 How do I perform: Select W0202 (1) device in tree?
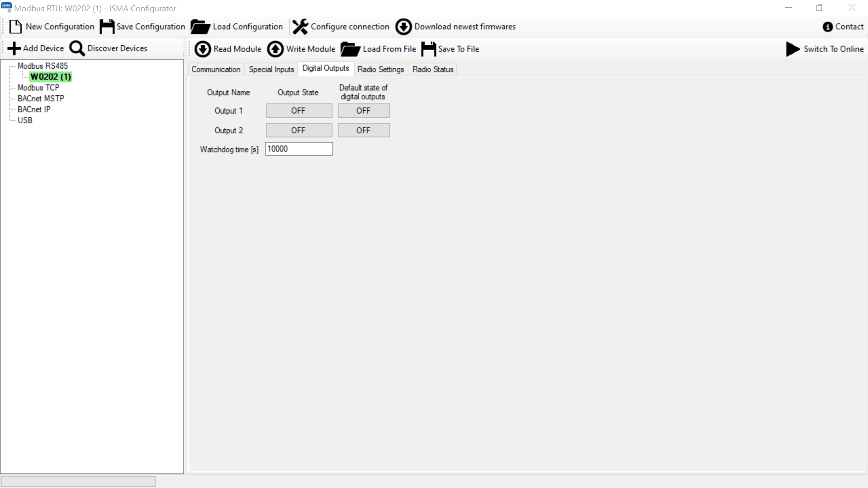51,77
